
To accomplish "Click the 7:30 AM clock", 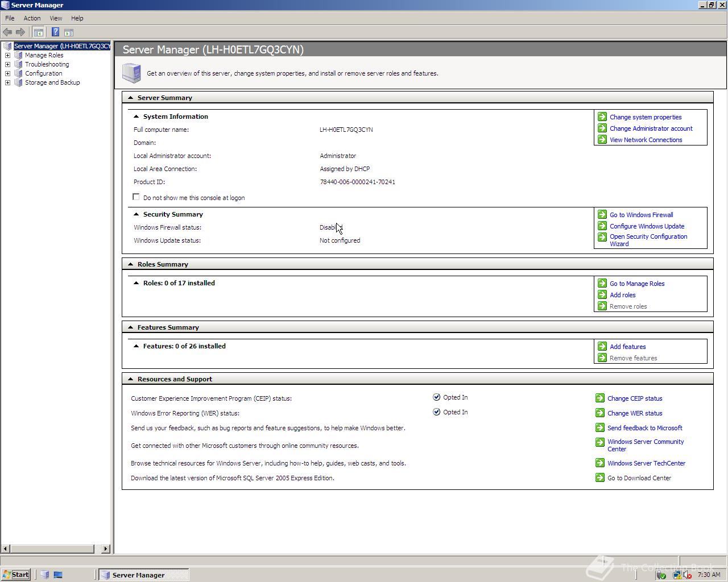I will coord(709,575).
